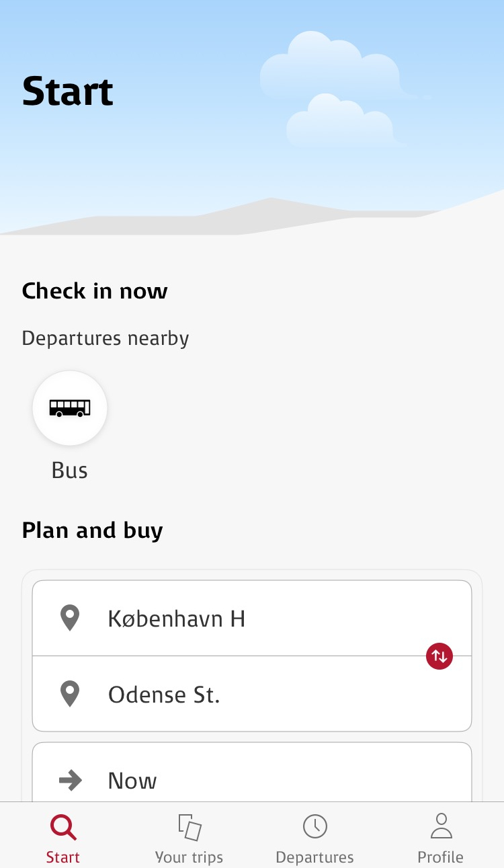Image resolution: width=504 pixels, height=868 pixels.
Task: Edit the Odense St. destination field
Action: click(252, 694)
